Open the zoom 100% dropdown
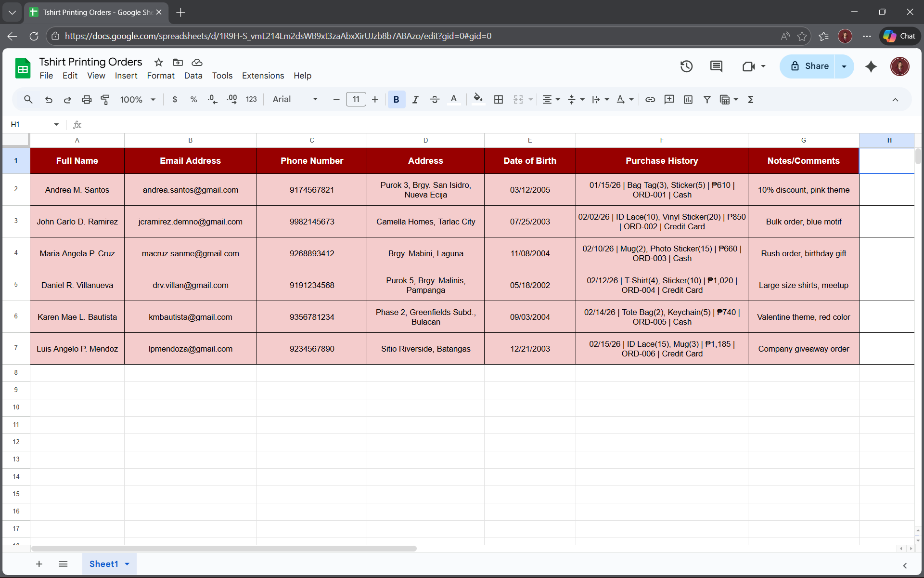This screenshot has height=578, width=924. pos(138,100)
